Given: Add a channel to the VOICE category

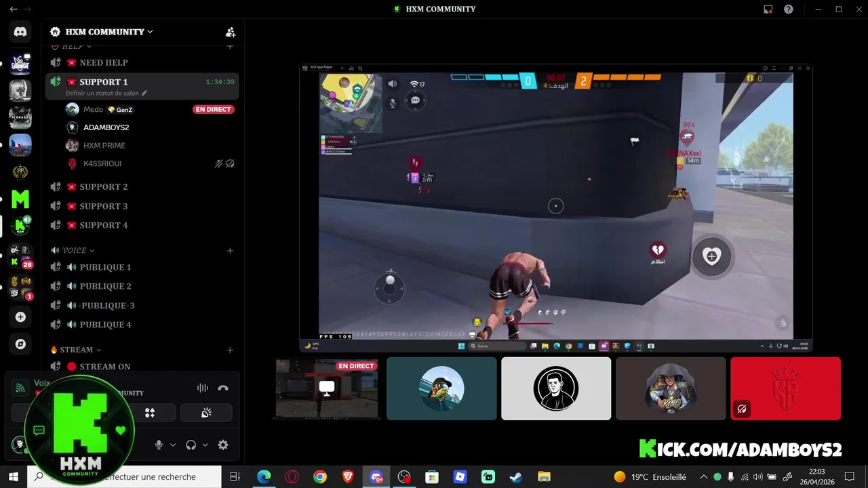Looking at the screenshot, I should pyautogui.click(x=230, y=251).
